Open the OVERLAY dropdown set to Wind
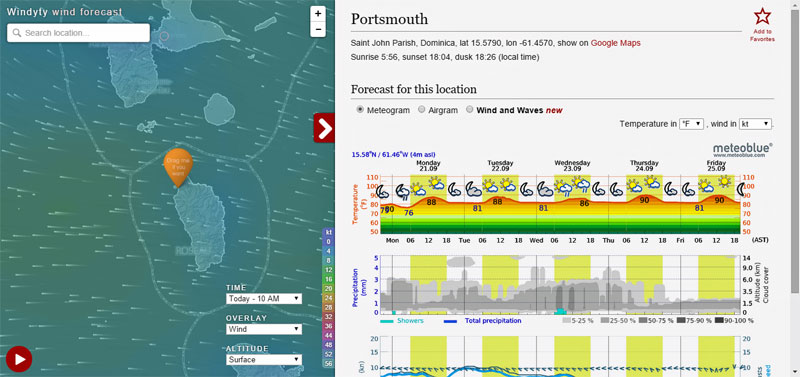 [x=264, y=329]
